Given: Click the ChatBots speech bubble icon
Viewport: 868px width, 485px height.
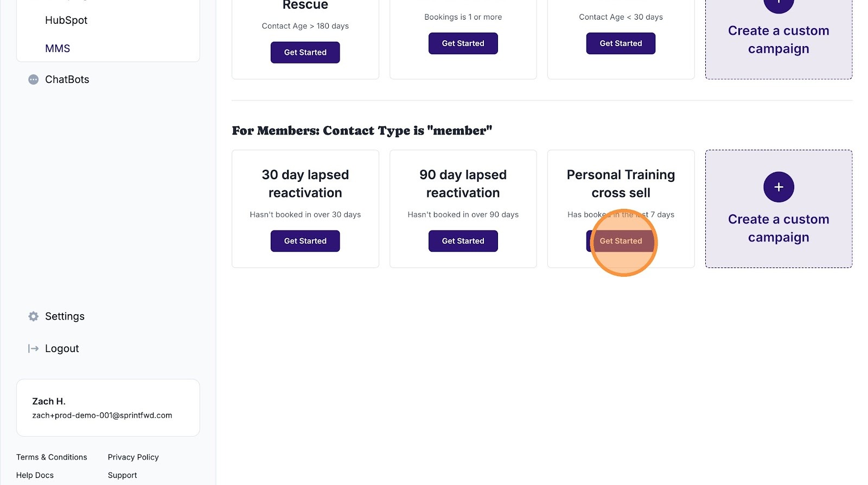Looking at the screenshot, I should pyautogui.click(x=33, y=80).
